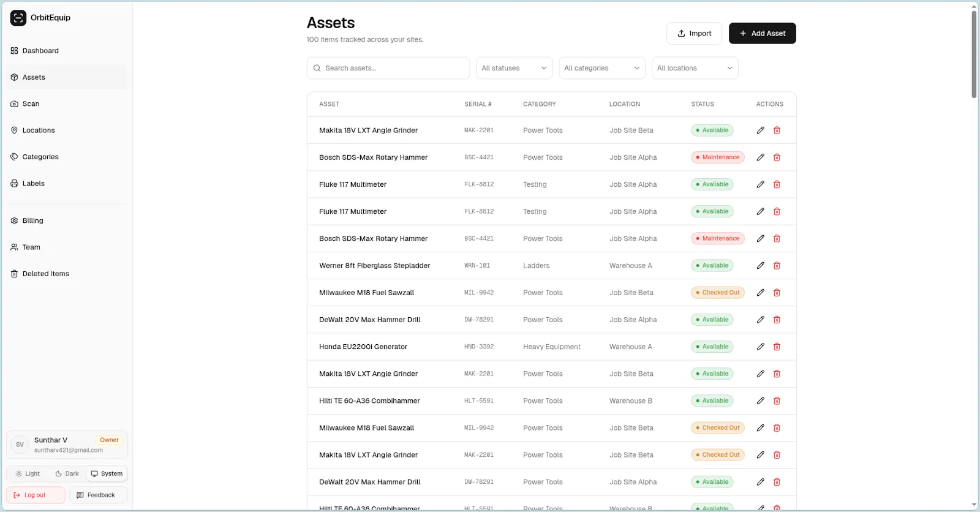
Task: Delete the first Milwaukee M18 Fuel Sawzall
Action: [x=777, y=293]
